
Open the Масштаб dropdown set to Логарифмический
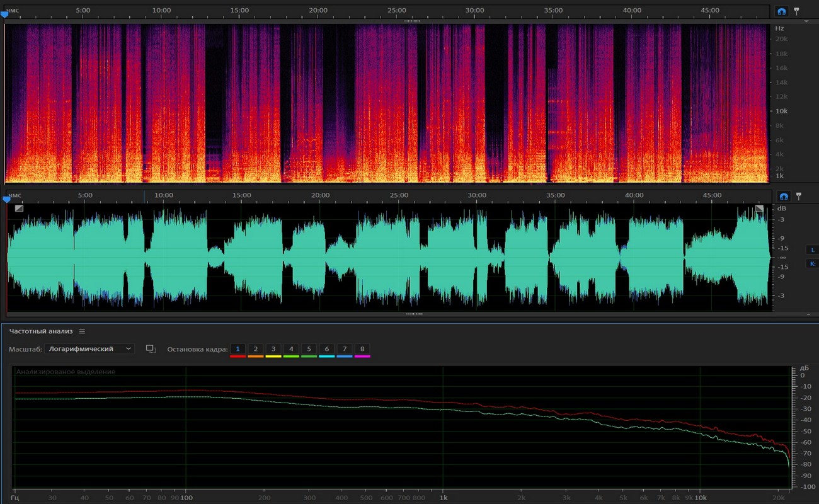[x=89, y=348]
